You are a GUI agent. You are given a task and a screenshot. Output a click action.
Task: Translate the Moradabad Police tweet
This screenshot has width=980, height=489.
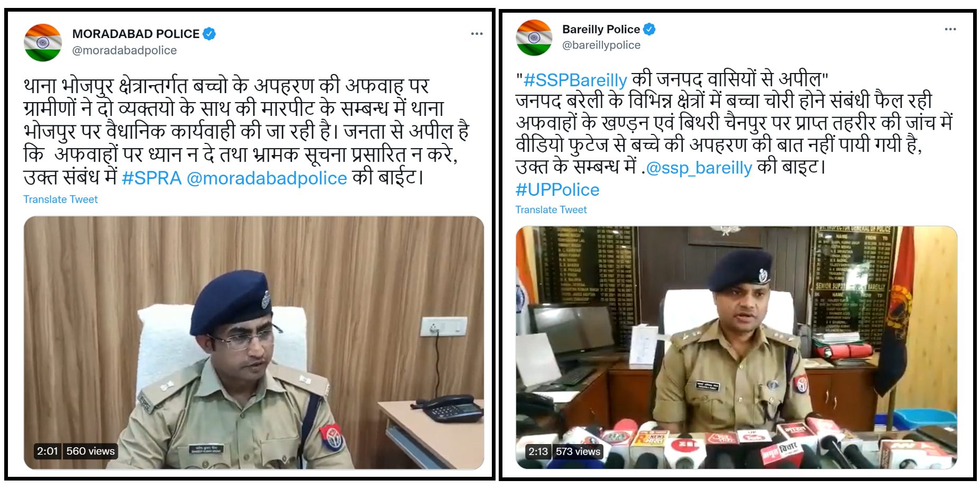coord(60,200)
